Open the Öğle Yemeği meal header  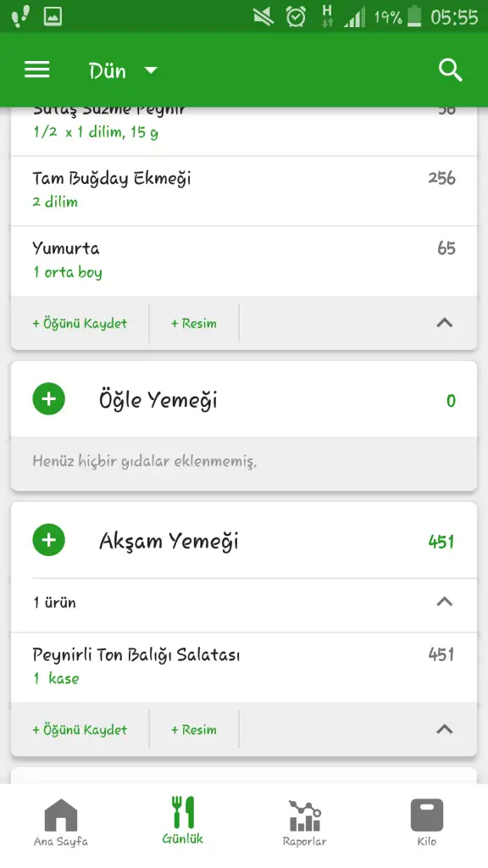pos(244,399)
